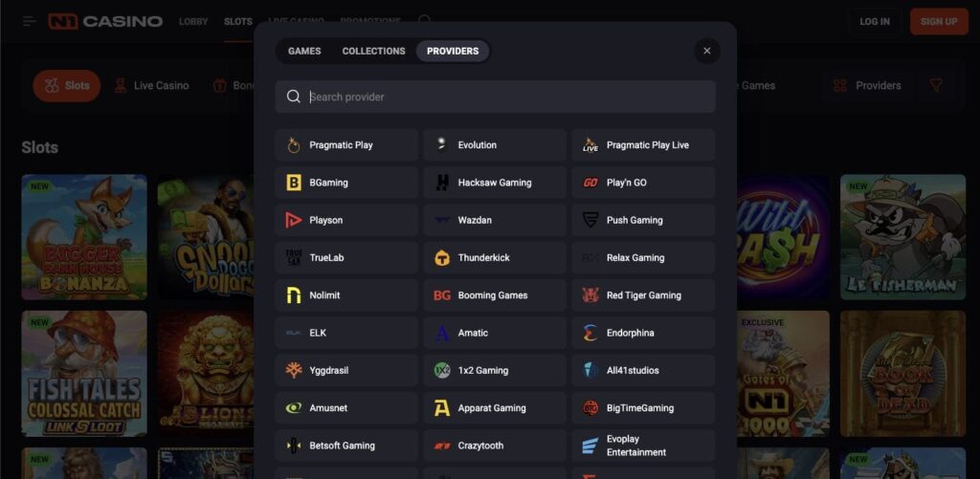The height and width of the screenshot is (479, 980).
Task: Click the Pragmatic Play provider logo icon
Action: pos(294,145)
